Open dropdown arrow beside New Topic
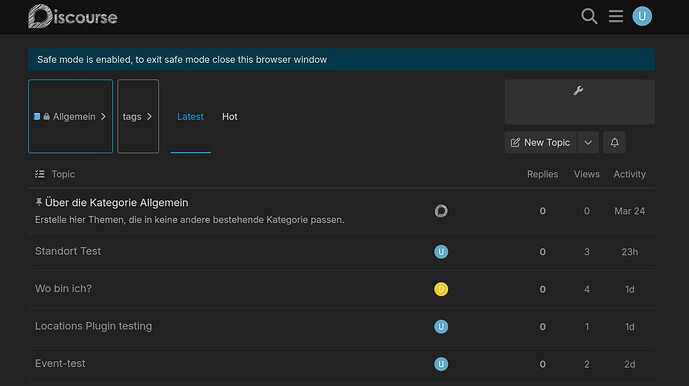 (588, 142)
